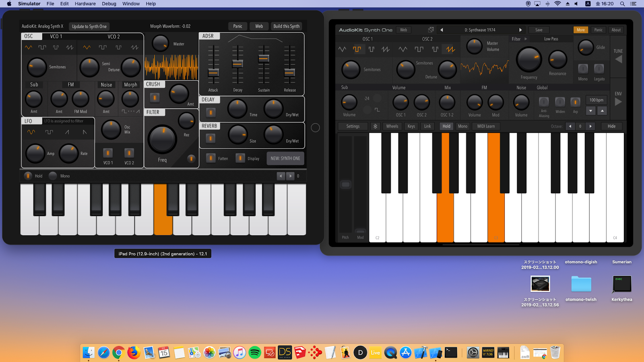This screenshot has width=644, height=362.
Task: Click the Update to Synth One button
Action: pos(89,27)
